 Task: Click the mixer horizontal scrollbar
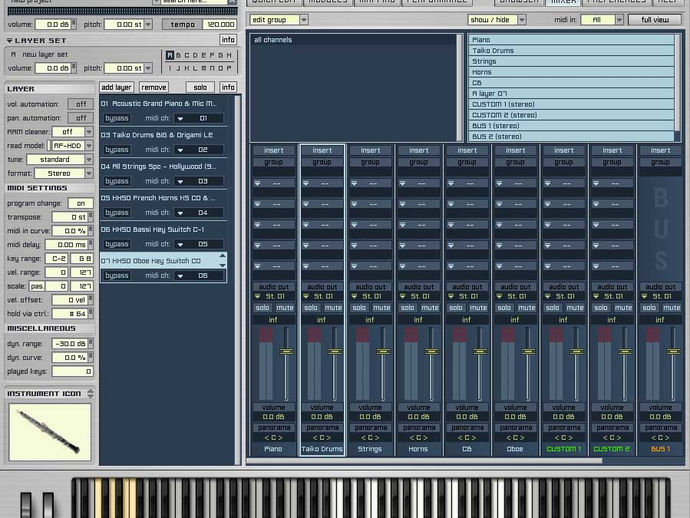(x=424, y=461)
